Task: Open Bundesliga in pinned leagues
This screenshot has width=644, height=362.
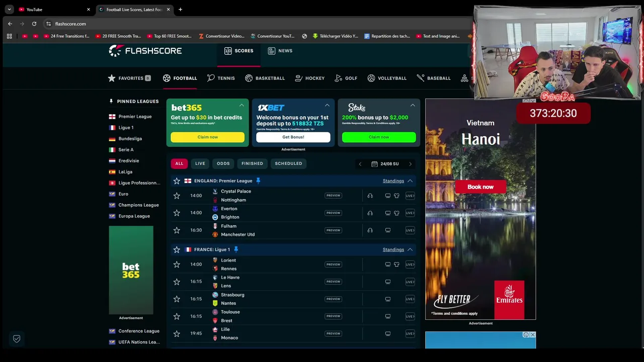Action: [130, 139]
